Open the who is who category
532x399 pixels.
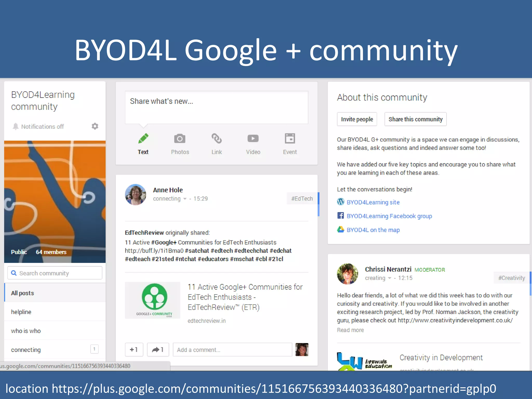click(x=55, y=331)
